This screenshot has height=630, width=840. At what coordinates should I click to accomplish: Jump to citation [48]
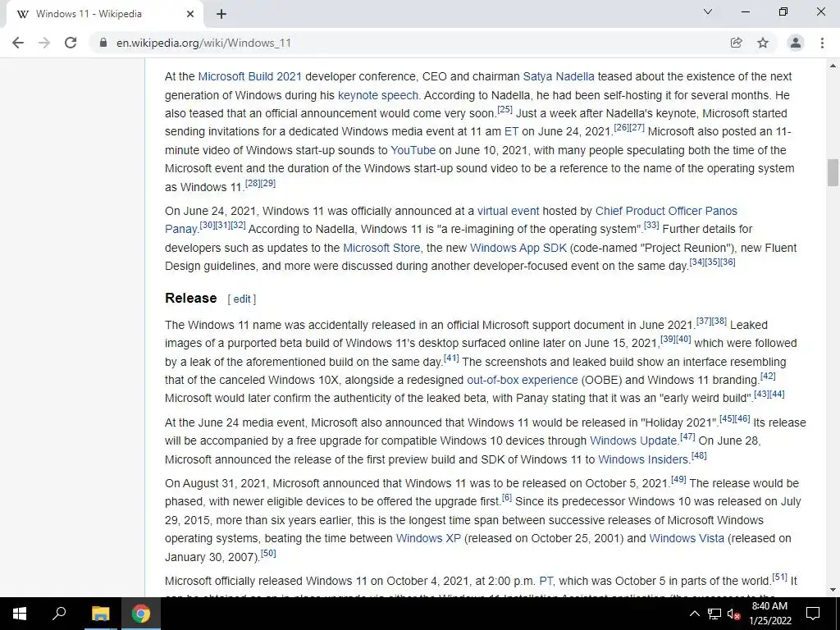pyautogui.click(x=699, y=455)
